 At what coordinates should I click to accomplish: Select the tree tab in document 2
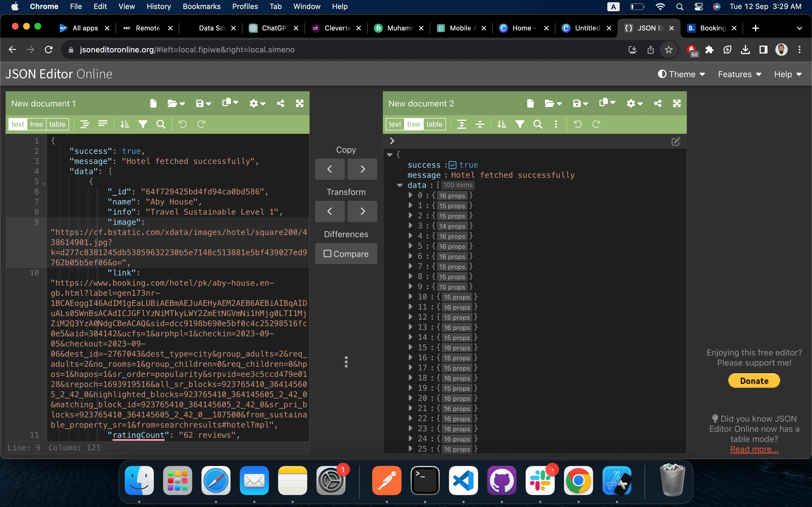(x=414, y=124)
